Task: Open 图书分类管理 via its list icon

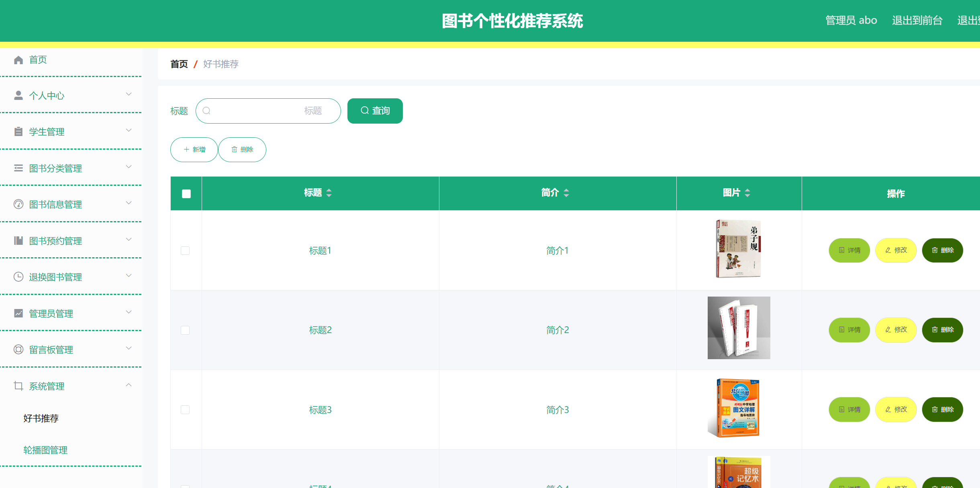Action: coord(18,168)
